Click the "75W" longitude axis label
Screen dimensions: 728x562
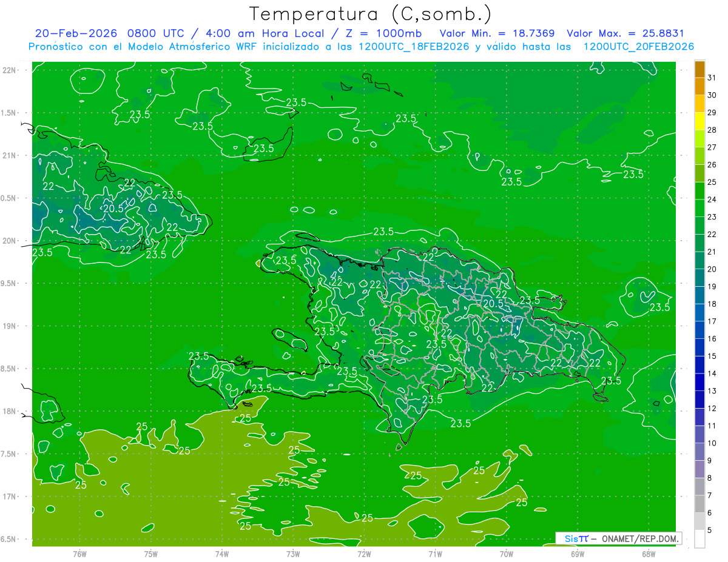150,554
